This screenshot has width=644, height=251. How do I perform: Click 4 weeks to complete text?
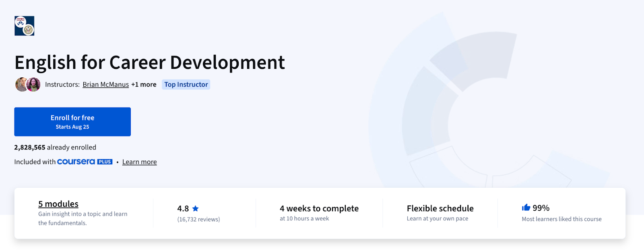319,208
